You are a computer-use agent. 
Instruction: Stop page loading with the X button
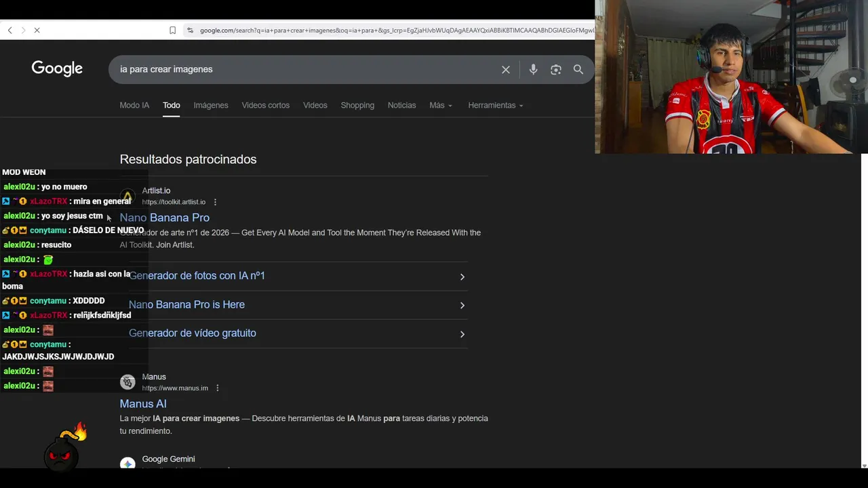tap(37, 30)
